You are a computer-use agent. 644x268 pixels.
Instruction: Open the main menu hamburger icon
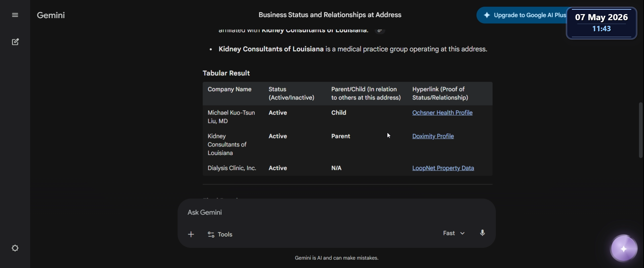[x=15, y=15]
